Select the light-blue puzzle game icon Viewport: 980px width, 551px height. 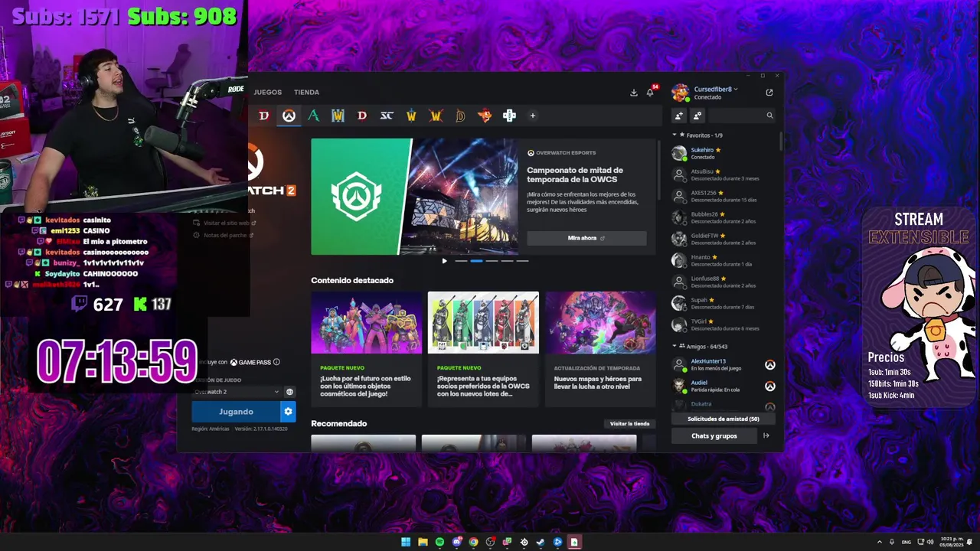point(509,116)
